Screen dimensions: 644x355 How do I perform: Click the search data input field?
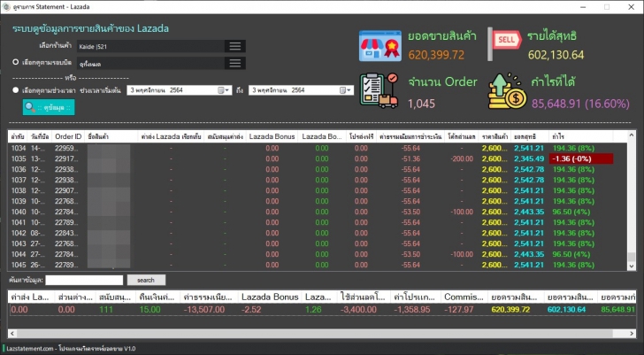pos(84,281)
